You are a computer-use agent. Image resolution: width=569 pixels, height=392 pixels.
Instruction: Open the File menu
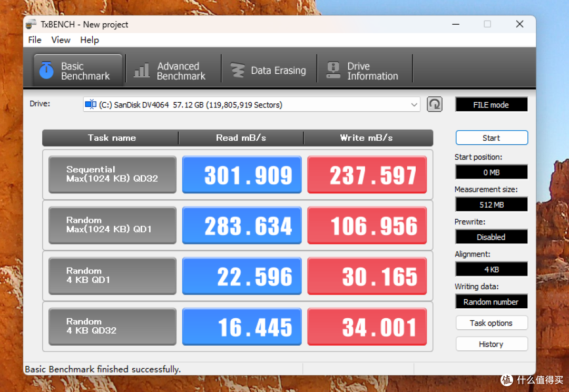point(35,40)
